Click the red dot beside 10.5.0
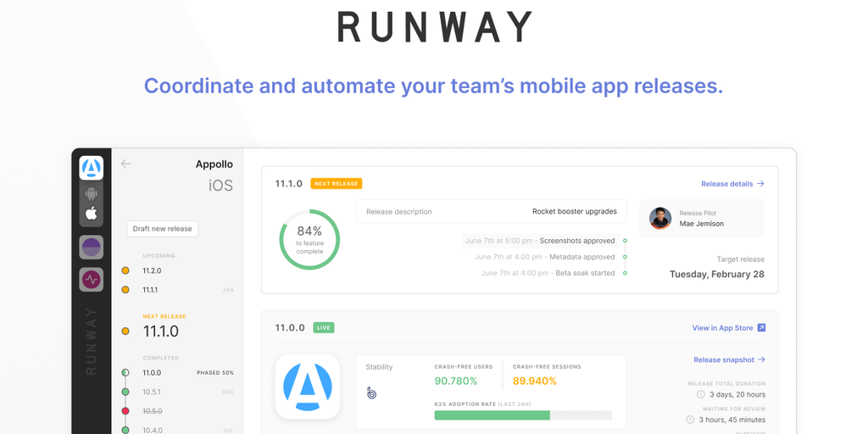The image size is (868, 434). (x=125, y=411)
